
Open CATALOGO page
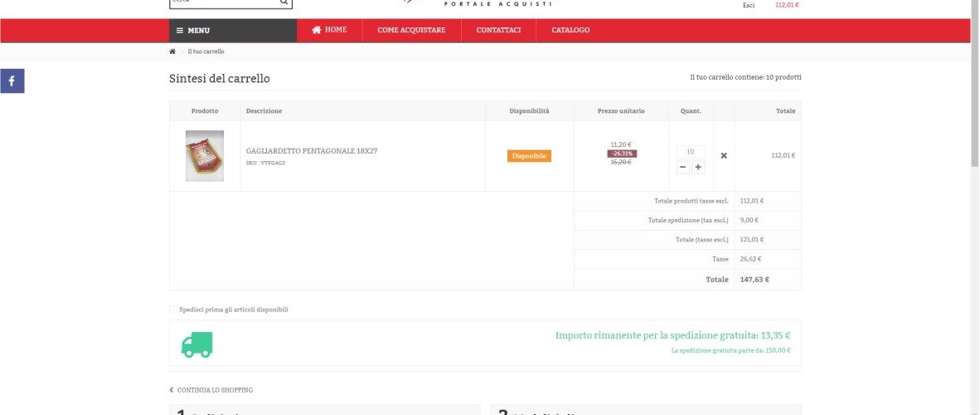pos(570,30)
